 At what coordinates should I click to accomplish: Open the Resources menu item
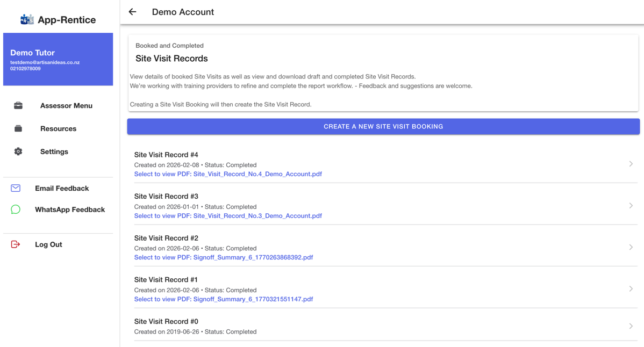[x=58, y=128]
